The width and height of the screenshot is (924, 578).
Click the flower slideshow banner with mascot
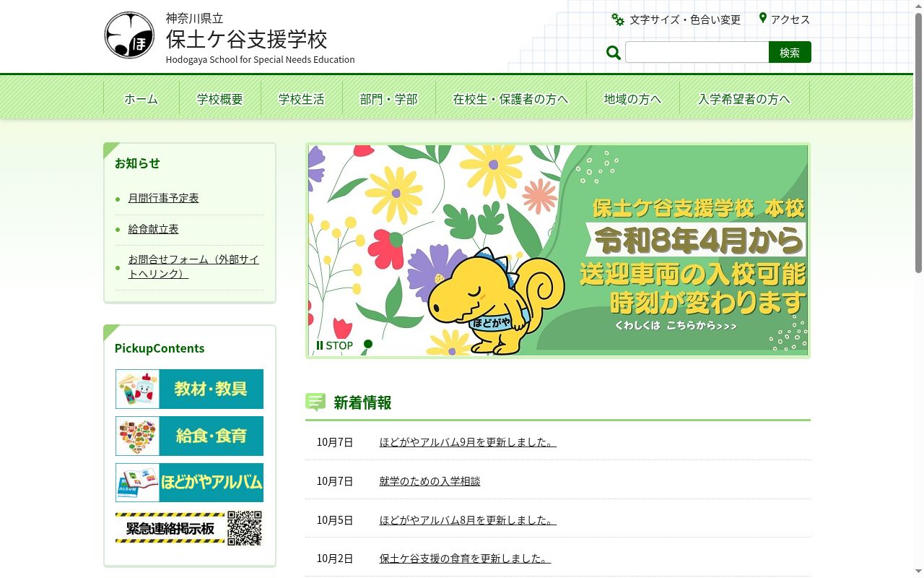pos(558,250)
